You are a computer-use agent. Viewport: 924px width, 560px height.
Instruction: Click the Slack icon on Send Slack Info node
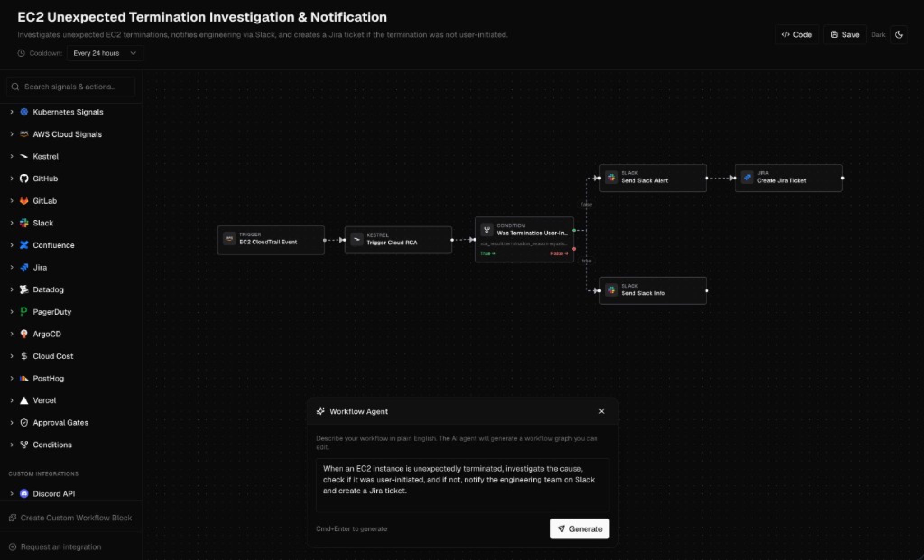click(611, 290)
